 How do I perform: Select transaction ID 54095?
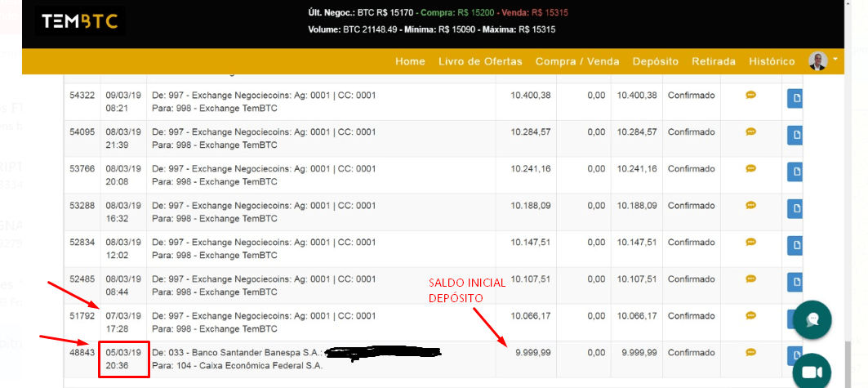coord(82,132)
